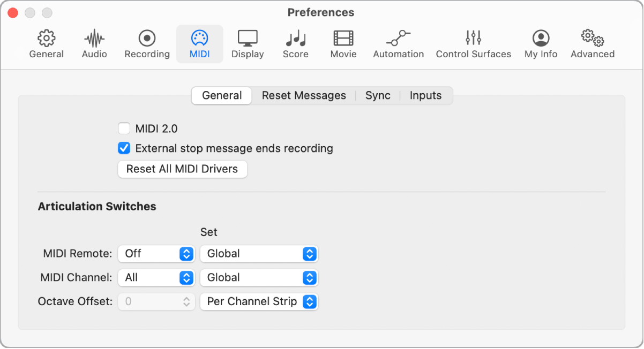Open My Info profile icon

click(x=541, y=39)
